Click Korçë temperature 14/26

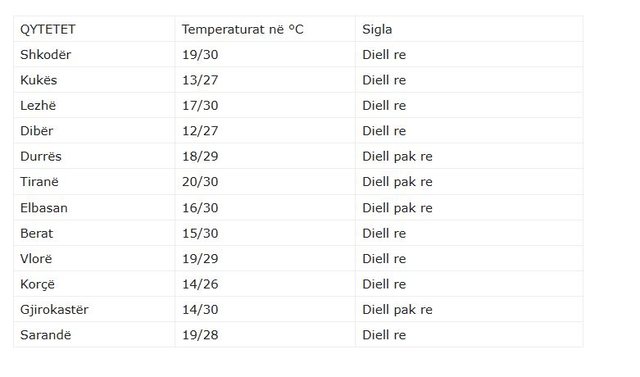(200, 284)
